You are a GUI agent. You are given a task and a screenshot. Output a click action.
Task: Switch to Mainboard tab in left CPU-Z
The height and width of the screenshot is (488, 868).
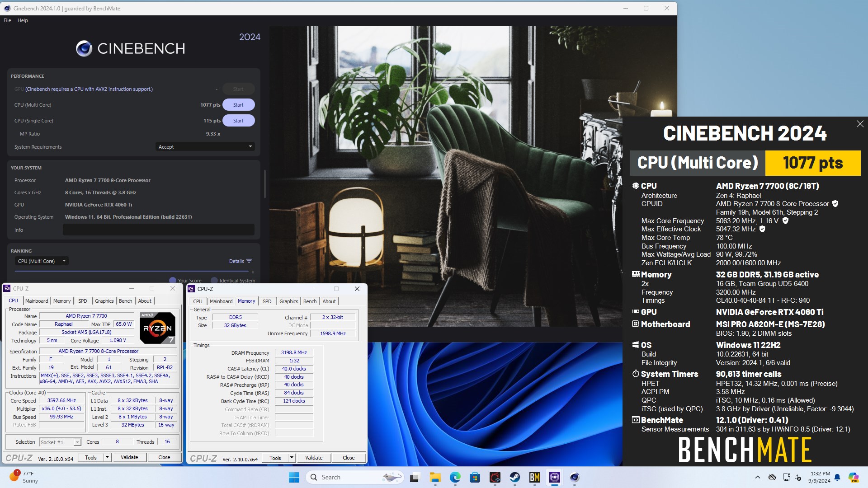pos(37,301)
